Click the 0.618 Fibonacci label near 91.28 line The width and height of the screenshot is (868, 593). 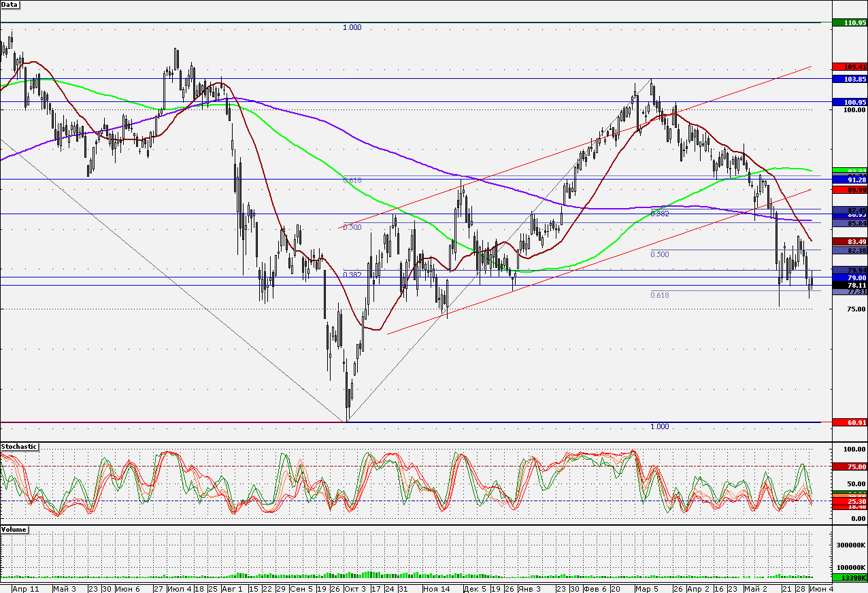(x=352, y=180)
